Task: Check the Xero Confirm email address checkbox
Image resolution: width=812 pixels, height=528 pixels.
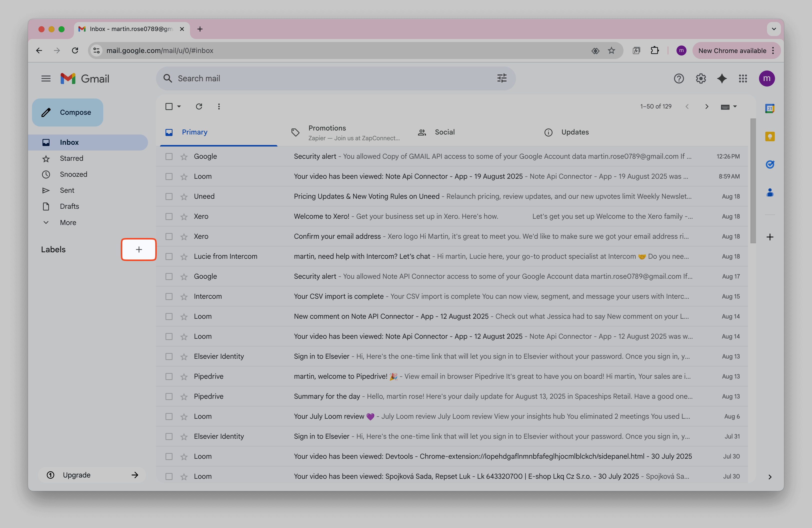Action: tap(169, 236)
